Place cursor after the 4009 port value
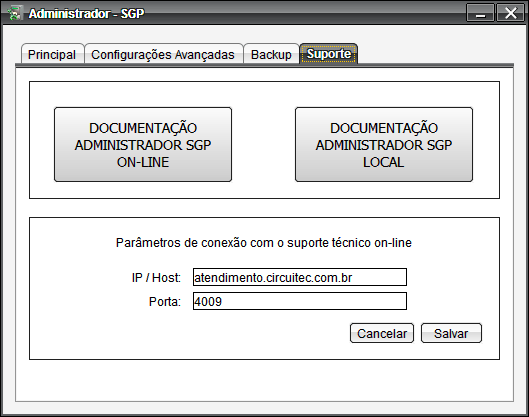This screenshot has height=417, width=529. click(223, 302)
